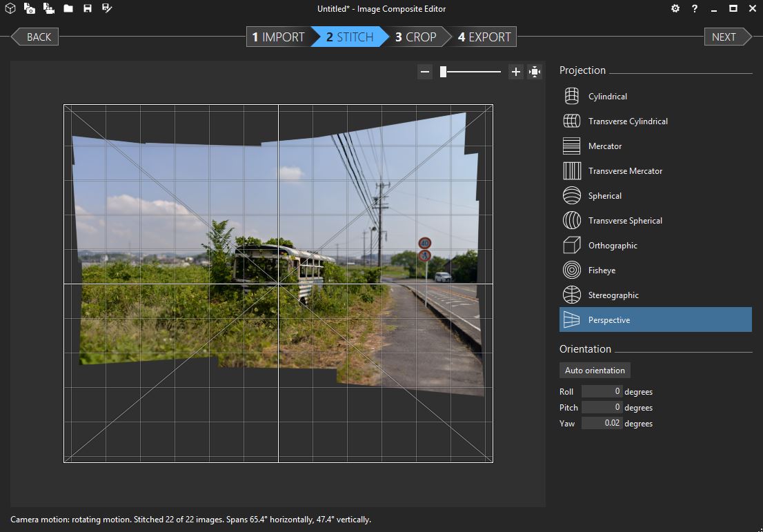
Task: Switch projection to Mercator
Action: tap(655, 146)
